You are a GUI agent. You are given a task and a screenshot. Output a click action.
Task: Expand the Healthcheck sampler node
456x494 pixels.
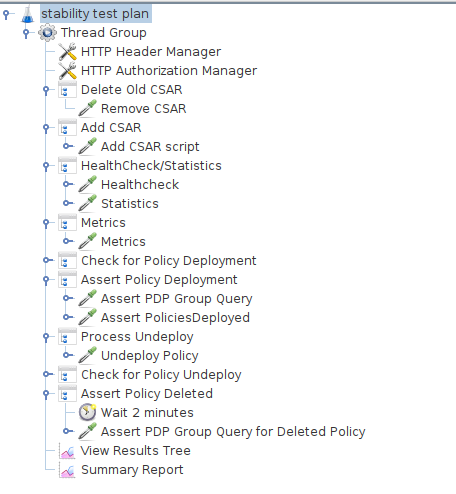tap(67, 184)
